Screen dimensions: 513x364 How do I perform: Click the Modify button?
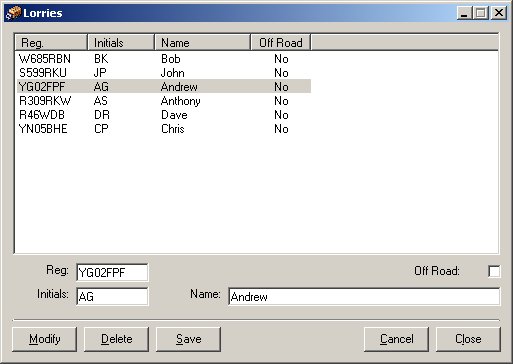[44, 339]
